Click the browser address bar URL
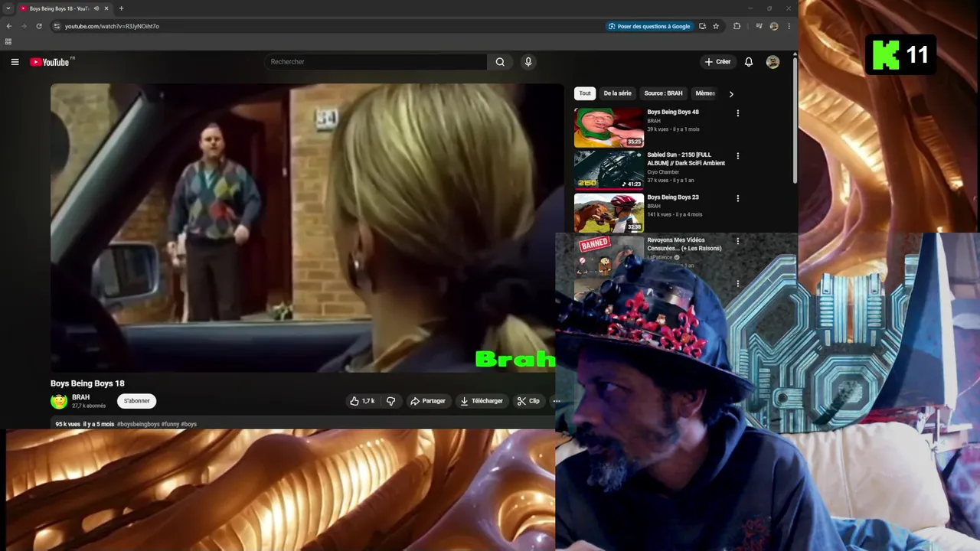980x551 pixels. [x=112, y=26]
